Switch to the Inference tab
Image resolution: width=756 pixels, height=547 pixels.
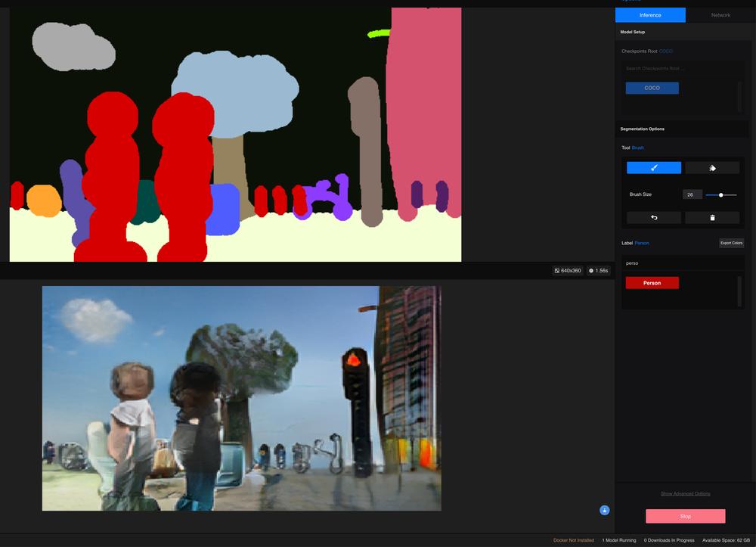[650, 15]
